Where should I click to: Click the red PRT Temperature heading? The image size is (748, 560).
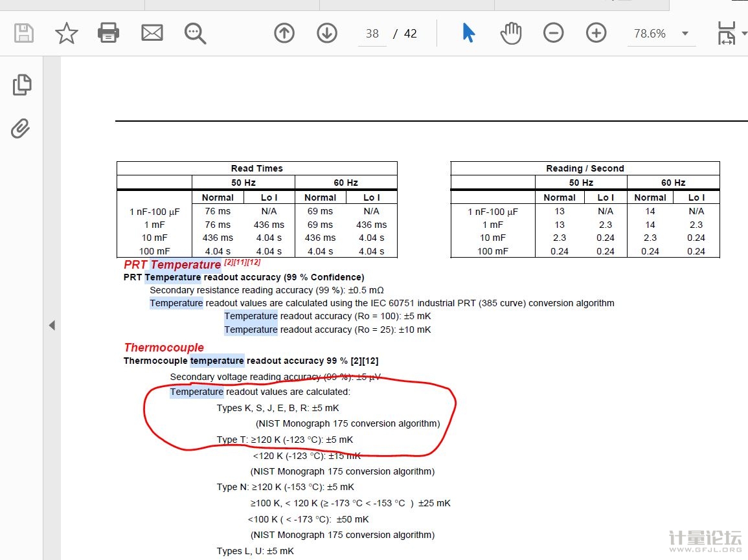click(172, 265)
